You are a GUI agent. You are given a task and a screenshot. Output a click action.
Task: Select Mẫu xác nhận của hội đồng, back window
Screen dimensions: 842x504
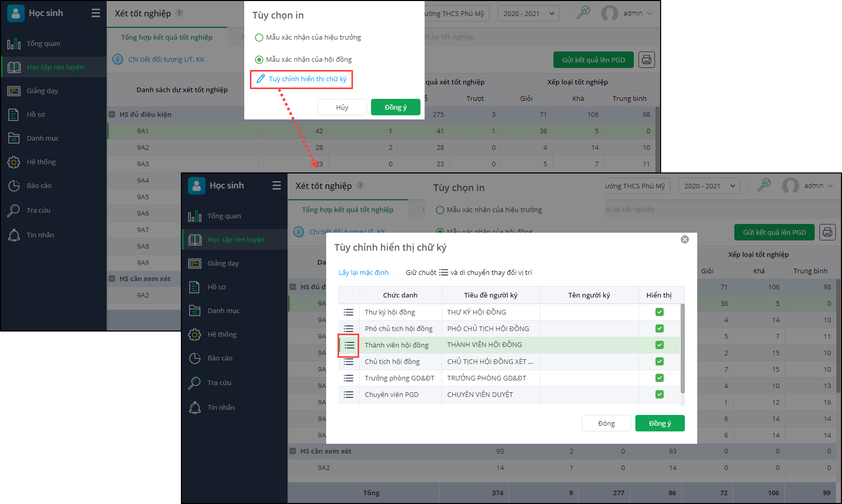(259, 60)
